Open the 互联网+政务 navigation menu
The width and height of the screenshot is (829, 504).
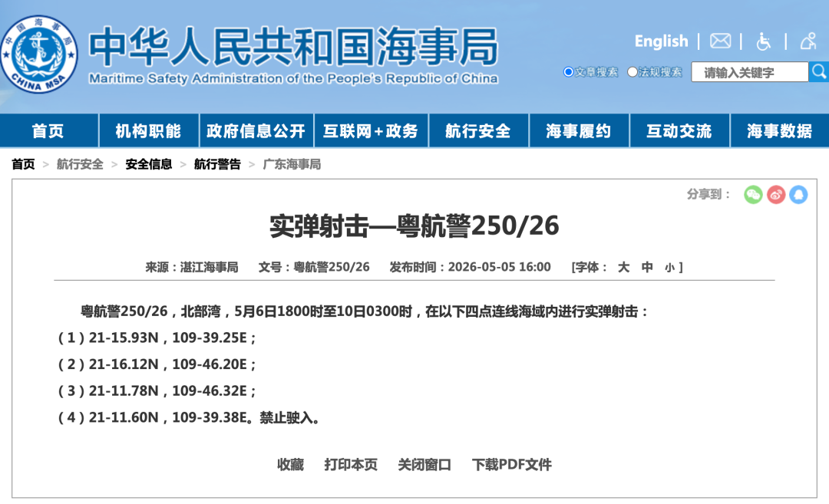372,130
